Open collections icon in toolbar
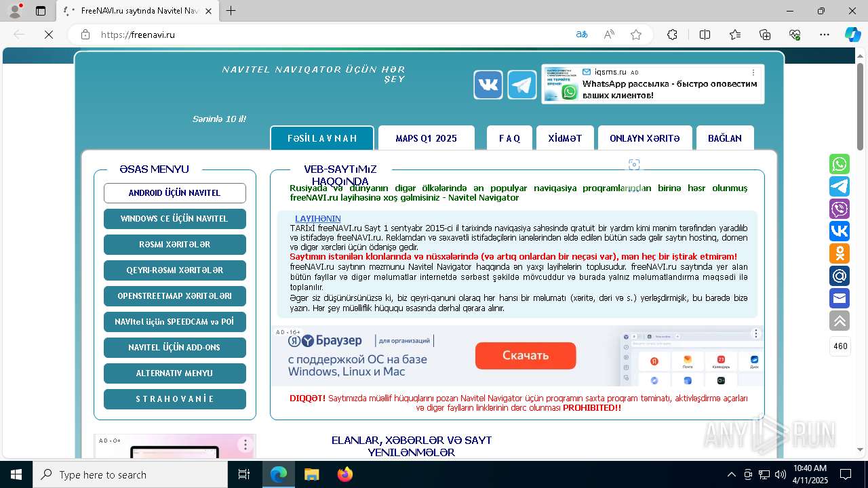Image resolution: width=868 pixels, height=488 pixels. tap(765, 35)
